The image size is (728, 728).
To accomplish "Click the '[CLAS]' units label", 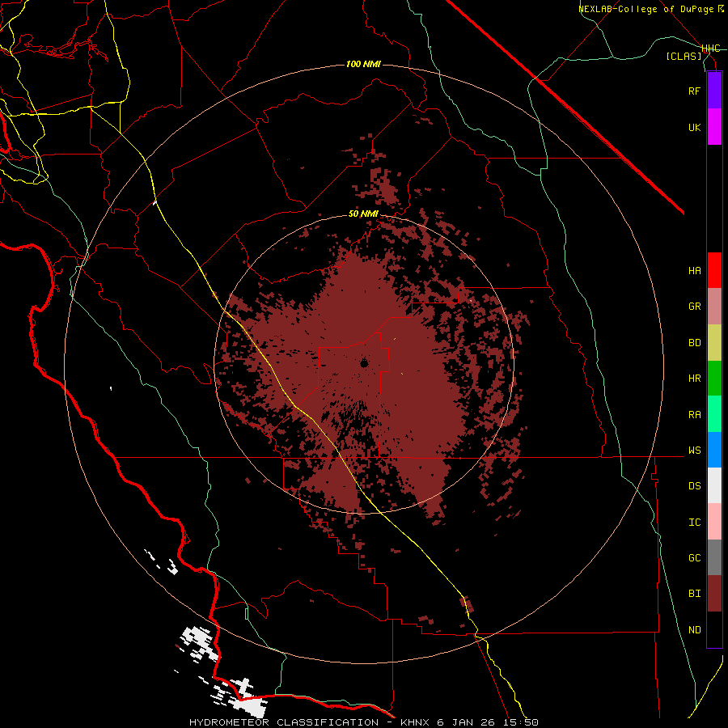I will [x=684, y=56].
